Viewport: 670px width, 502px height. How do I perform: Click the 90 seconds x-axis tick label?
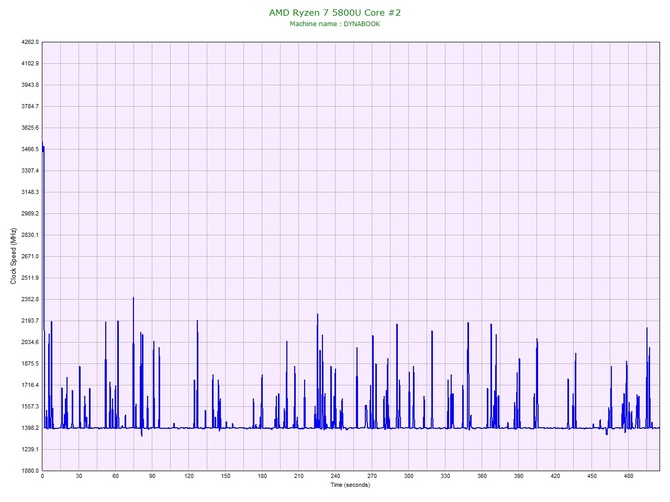152,476
